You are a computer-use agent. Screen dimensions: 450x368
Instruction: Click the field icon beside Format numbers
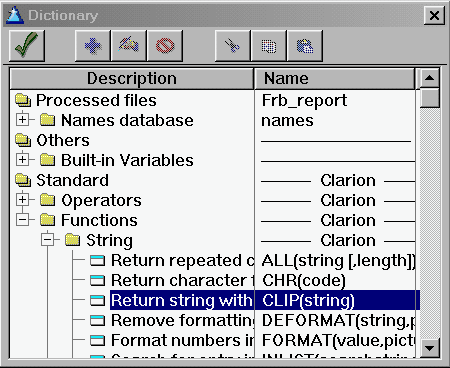pos(98,340)
